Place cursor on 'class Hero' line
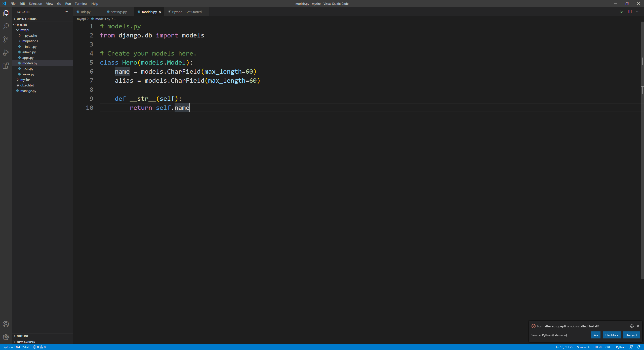Screen dimensions: 644x350 click(146, 63)
